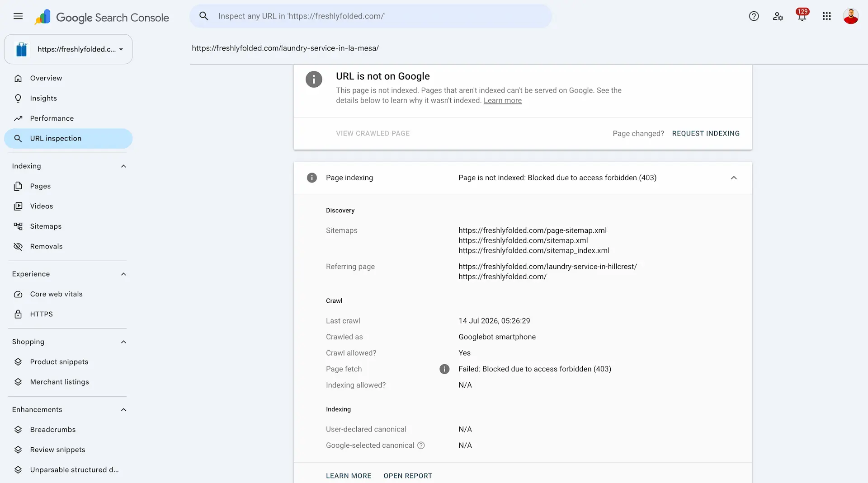Collapse the Page indexing details panel
The height and width of the screenshot is (483, 868).
click(734, 178)
